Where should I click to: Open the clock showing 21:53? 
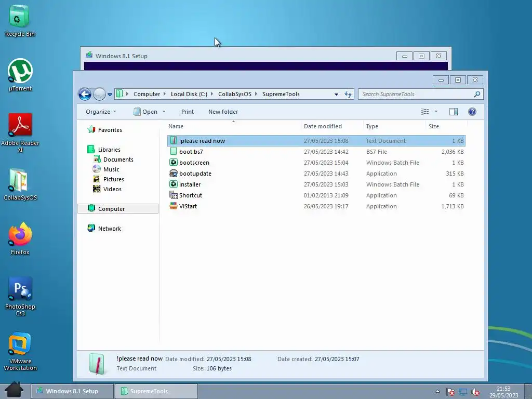[504, 392]
